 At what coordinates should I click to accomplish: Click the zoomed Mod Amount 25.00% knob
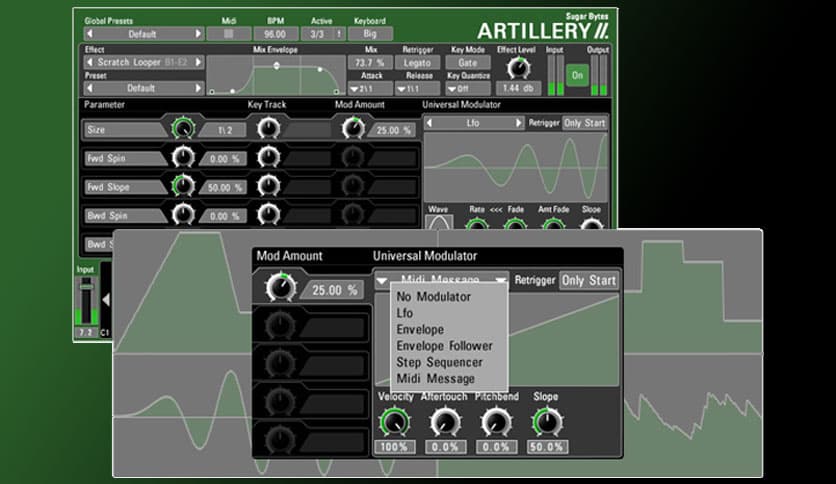pos(281,288)
